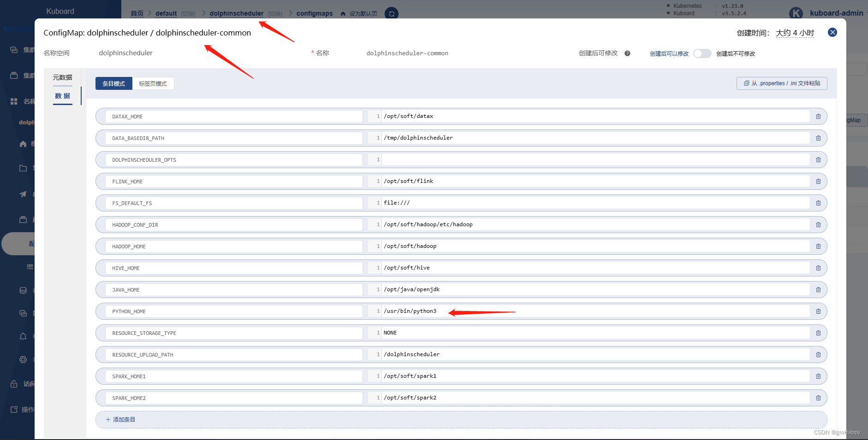Delete the DOLPHINSCHEDULER_OPTS entry
This screenshot has height=440, width=868.
point(818,160)
